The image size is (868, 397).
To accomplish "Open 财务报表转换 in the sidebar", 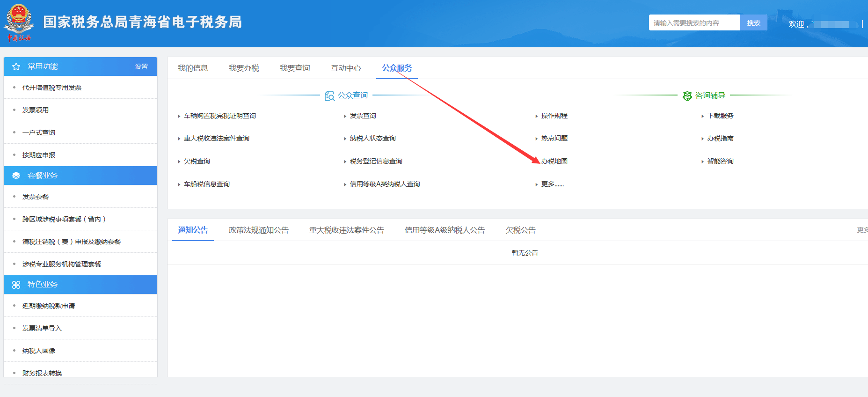I will [x=42, y=373].
